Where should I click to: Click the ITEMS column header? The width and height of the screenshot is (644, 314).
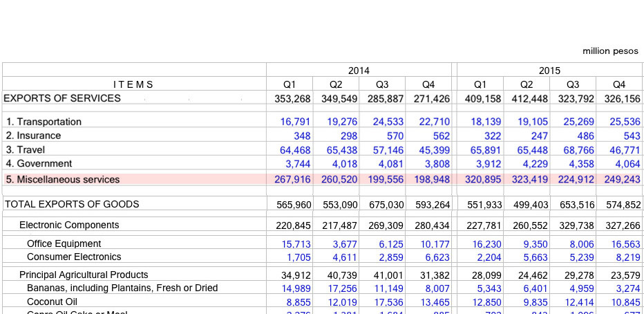(133, 84)
